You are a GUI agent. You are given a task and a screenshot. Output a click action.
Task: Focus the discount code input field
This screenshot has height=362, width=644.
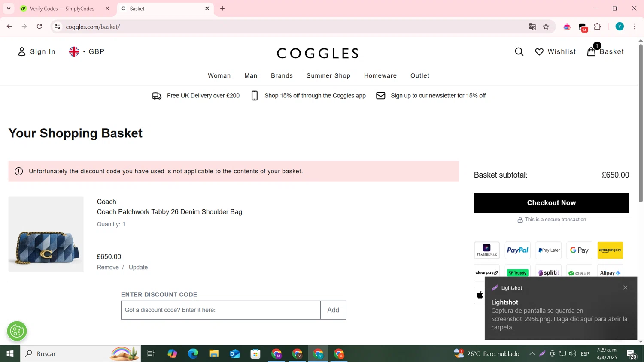tap(221, 310)
